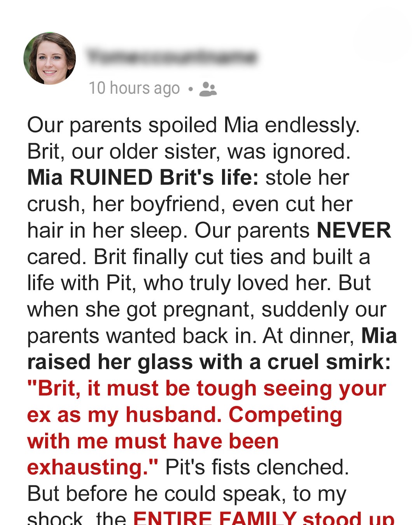420x525 pixels.
Task: Click the red word 'exhausting.'
Action: (93, 467)
